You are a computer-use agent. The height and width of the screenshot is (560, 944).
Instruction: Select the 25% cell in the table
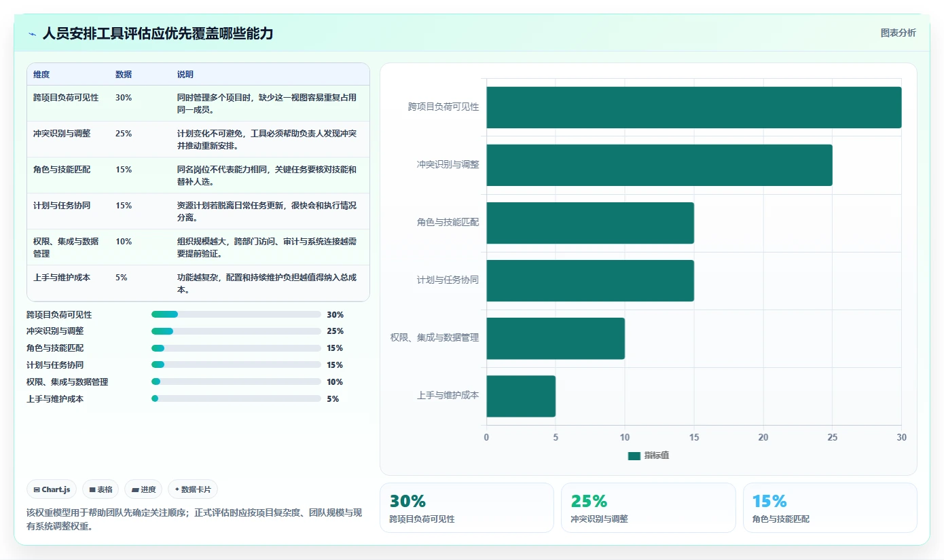pyautogui.click(x=124, y=133)
